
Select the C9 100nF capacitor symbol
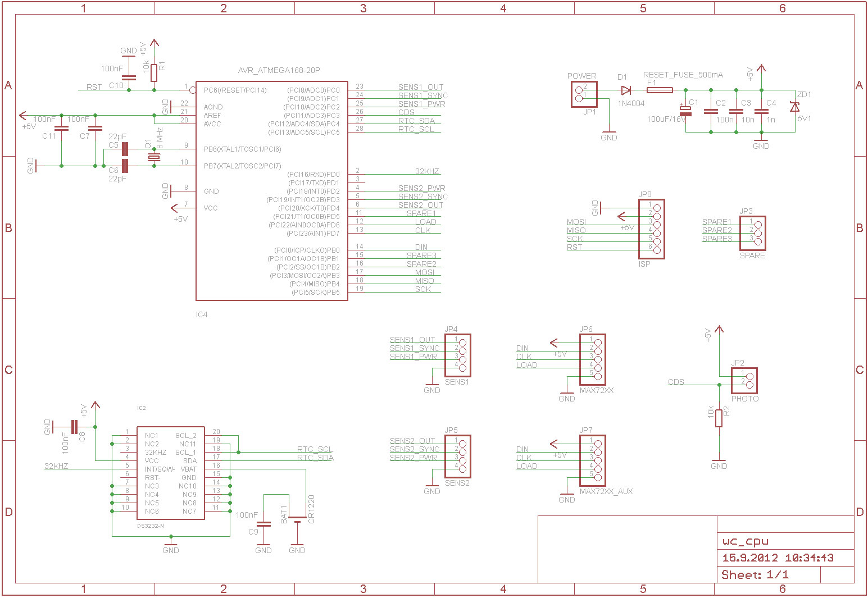pos(263,524)
